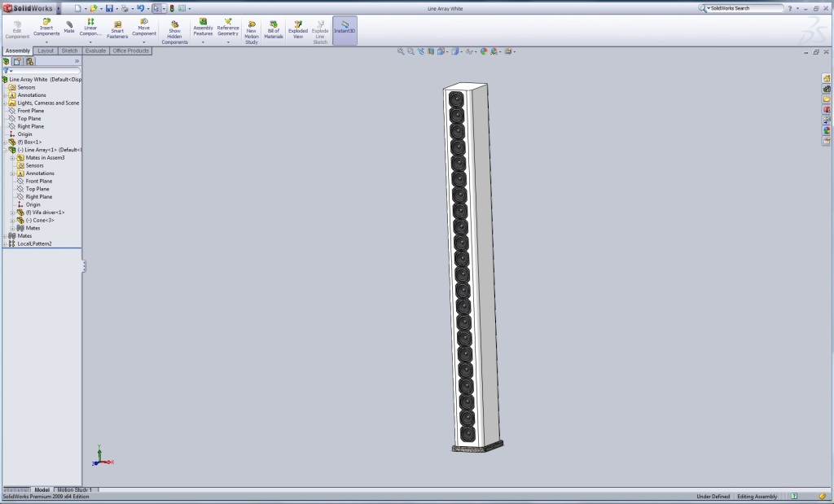Viewport: 834px width, 504px height.
Task: Click the Zoom to Fit view icon
Action: 401,51
